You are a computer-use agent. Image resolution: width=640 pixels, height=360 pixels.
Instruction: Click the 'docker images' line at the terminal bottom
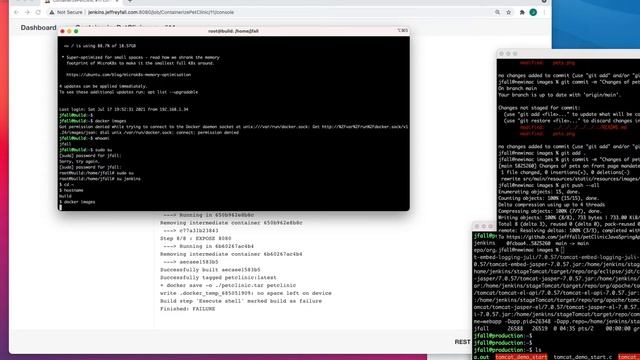click(77, 202)
